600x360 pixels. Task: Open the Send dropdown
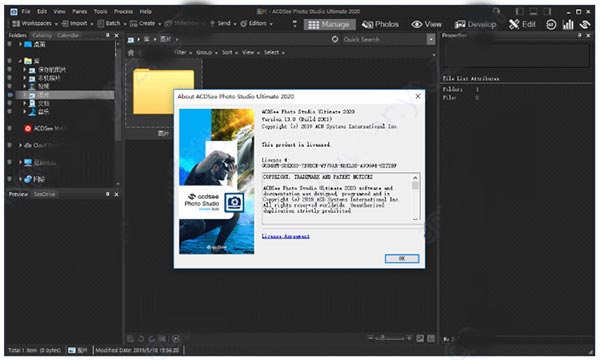click(x=223, y=24)
